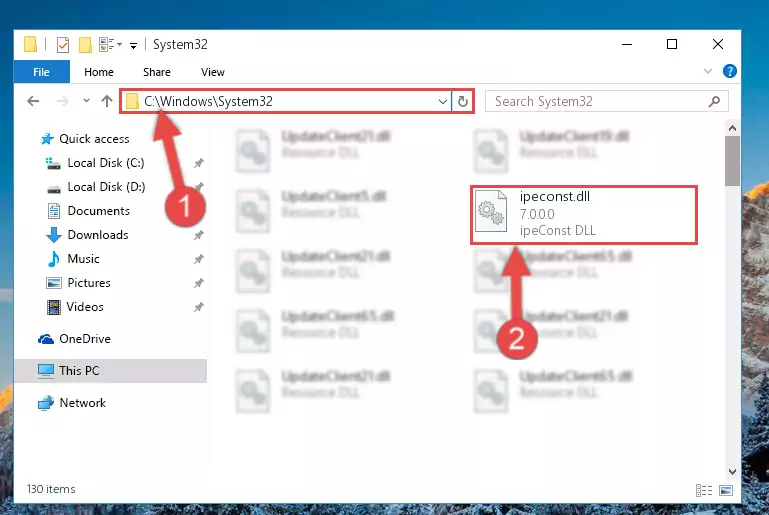769x515 pixels.
Task: Refresh the System32 folder
Action: 462,102
